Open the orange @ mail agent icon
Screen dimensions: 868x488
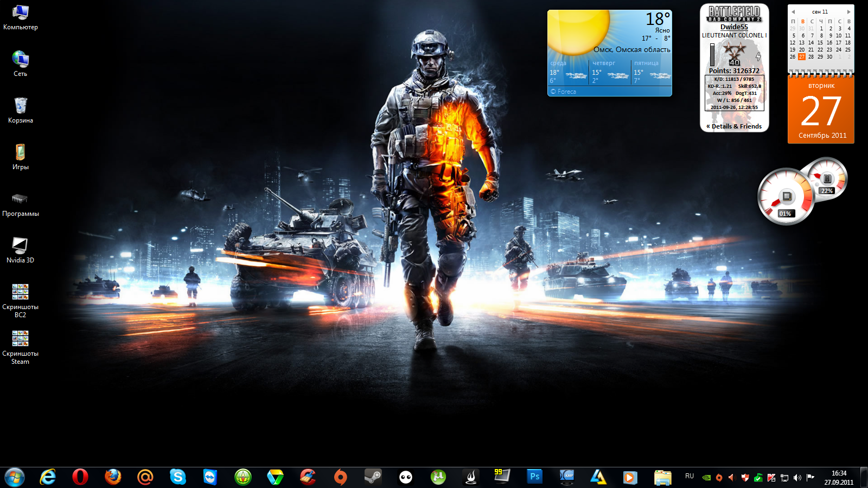coord(145,477)
